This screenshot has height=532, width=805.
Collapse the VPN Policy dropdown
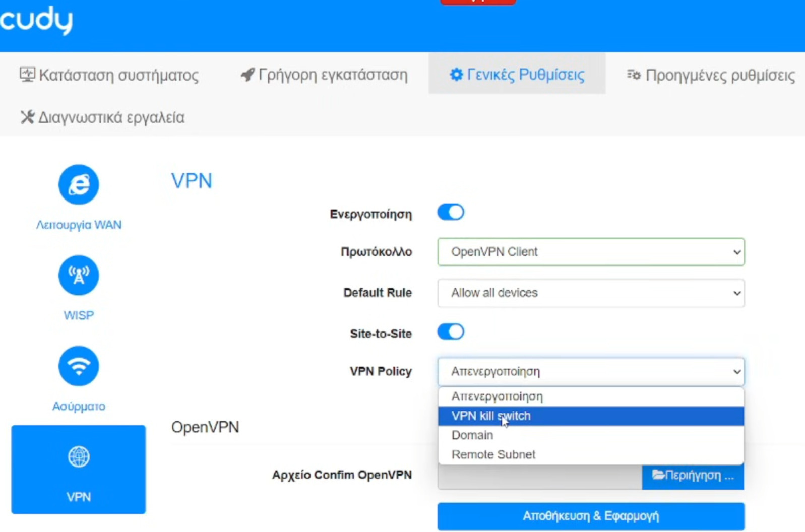[591, 372]
